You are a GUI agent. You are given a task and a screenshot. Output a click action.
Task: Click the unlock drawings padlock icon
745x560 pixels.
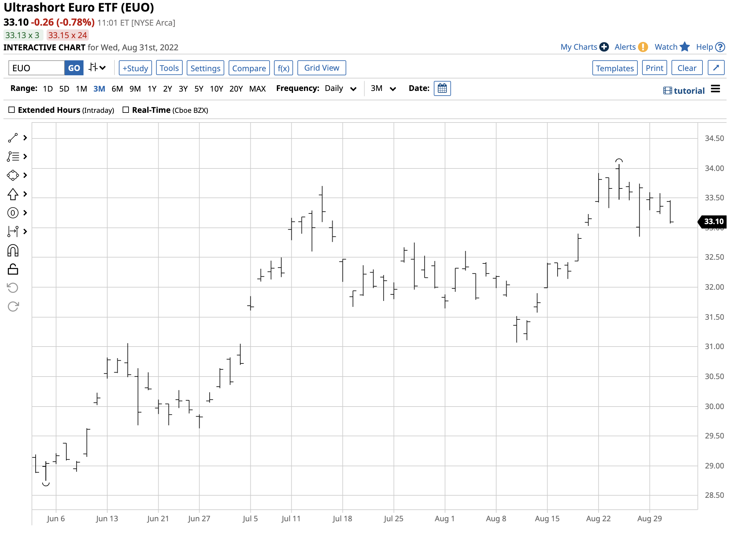(13, 270)
